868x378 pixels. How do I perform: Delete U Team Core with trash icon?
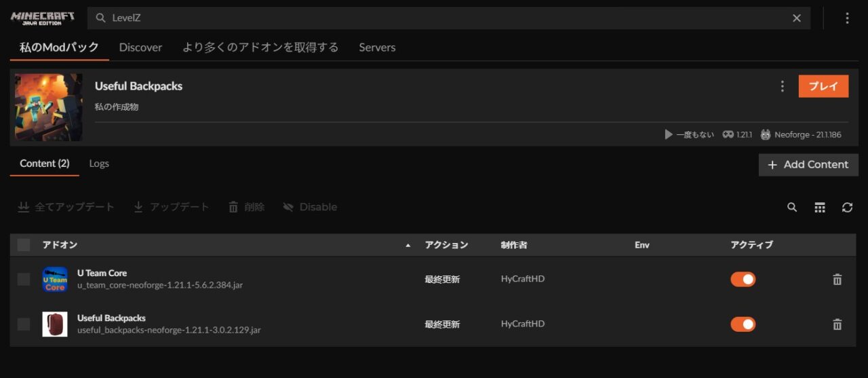click(x=837, y=279)
